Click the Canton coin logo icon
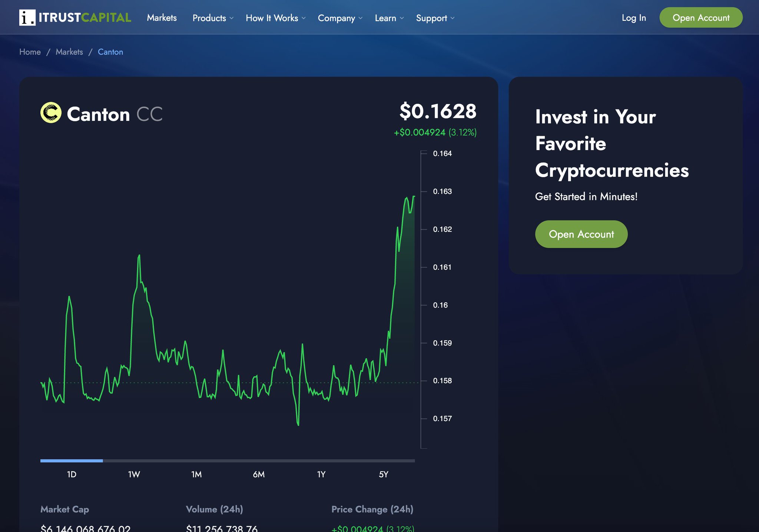 [x=51, y=113]
